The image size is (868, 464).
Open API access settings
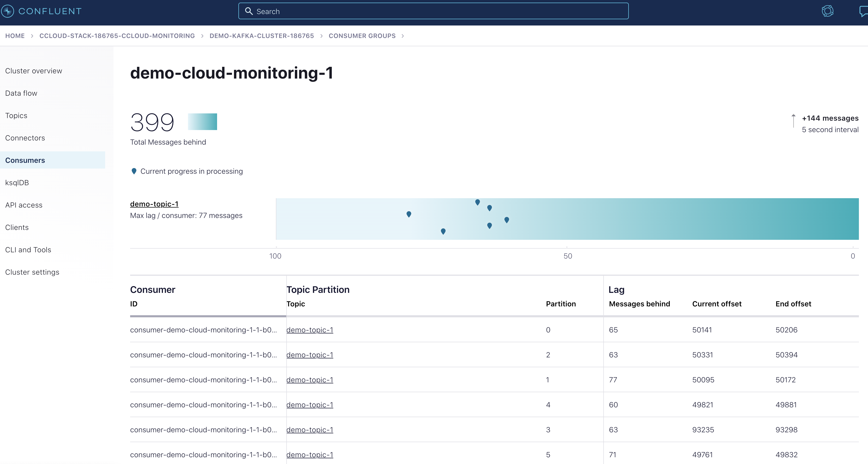click(23, 205)
